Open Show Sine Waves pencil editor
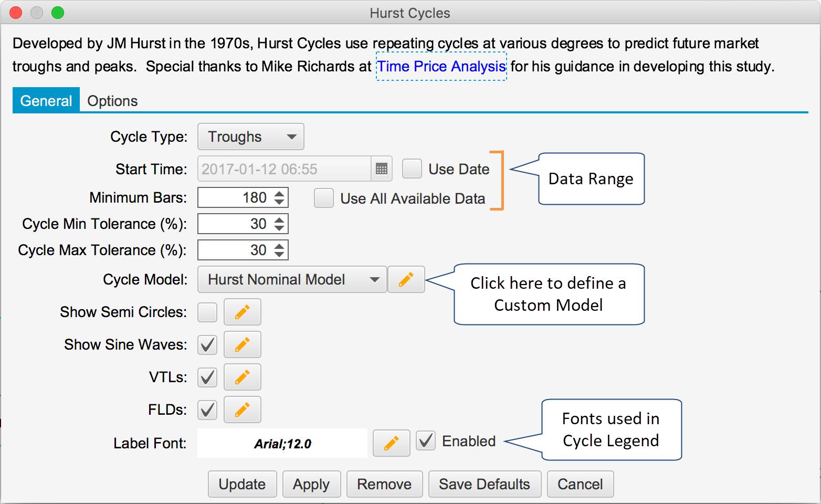 tap(242, 345)
